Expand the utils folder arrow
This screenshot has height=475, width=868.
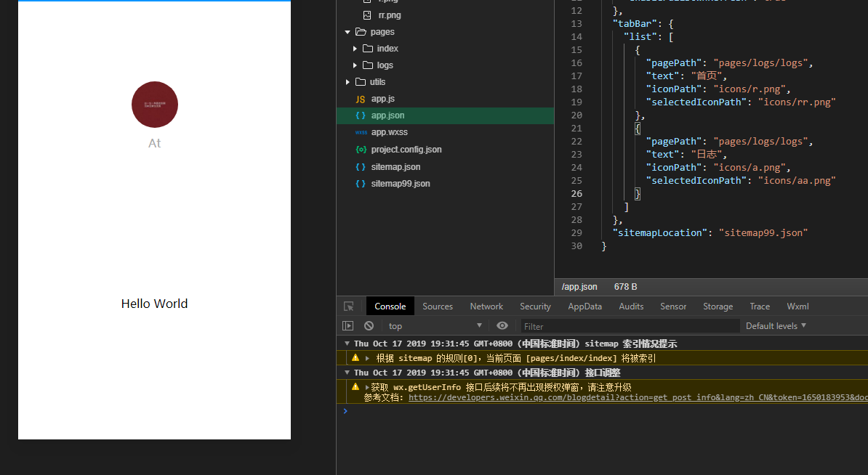click(347, 82)
